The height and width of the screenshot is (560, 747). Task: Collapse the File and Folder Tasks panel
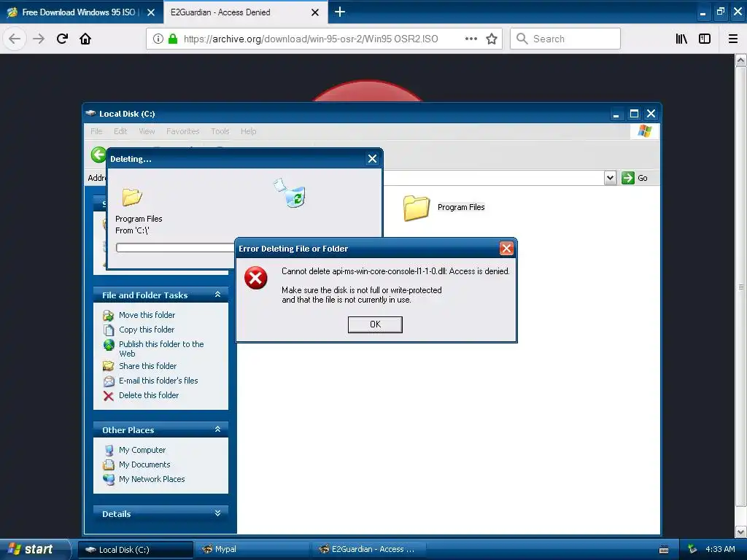(x=217, y=295)
